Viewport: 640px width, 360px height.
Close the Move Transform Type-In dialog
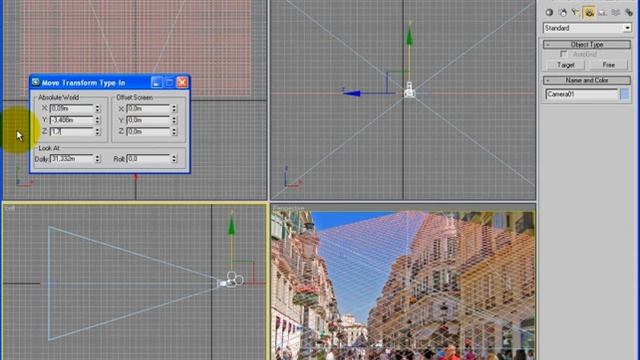click(182, 82)
